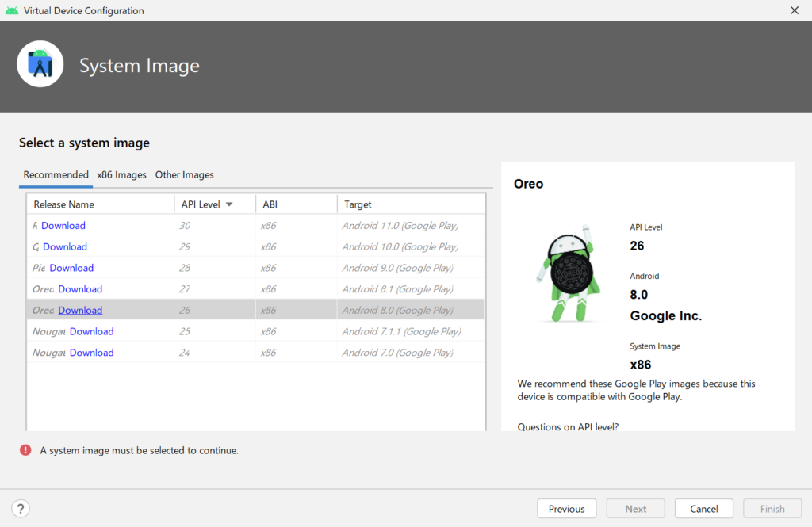Screen dimensions: 812x527
Task: Download the API 30 system image
Action: (63, 226)
